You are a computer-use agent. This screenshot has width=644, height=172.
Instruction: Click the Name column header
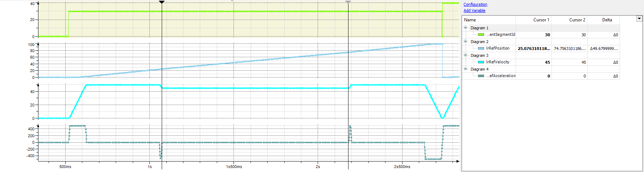pos(470,20)
